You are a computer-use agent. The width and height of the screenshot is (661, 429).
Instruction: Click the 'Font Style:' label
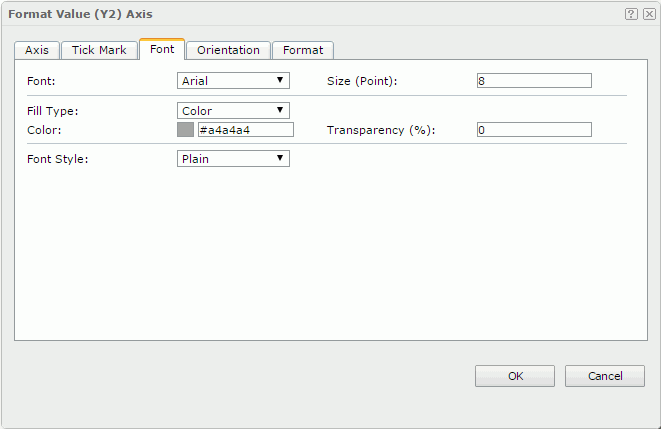click(x=57, y=159)
